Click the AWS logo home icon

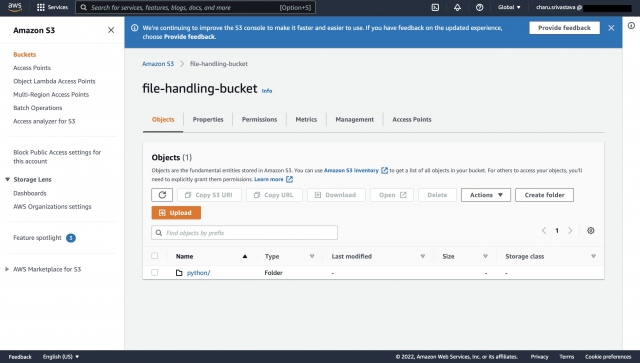(x=15, y=7)
